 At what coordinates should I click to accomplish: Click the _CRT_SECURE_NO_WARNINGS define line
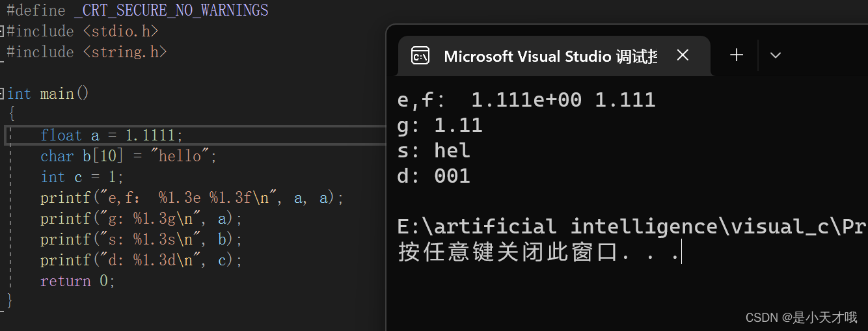click(137, 10)
